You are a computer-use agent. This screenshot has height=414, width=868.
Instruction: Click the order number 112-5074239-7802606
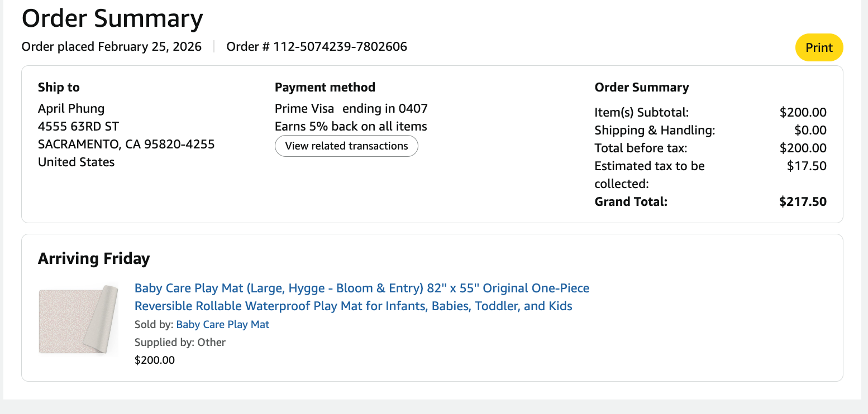[x=340, y=47]
